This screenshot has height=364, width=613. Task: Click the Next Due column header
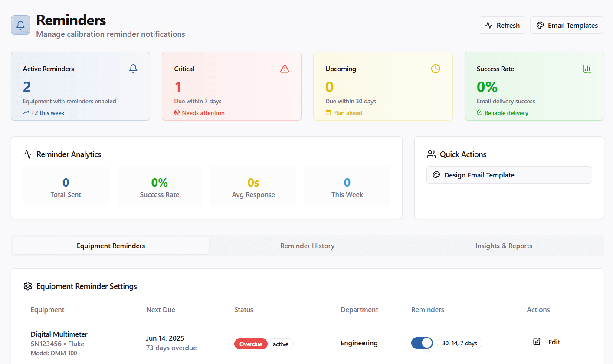[161, 309]
